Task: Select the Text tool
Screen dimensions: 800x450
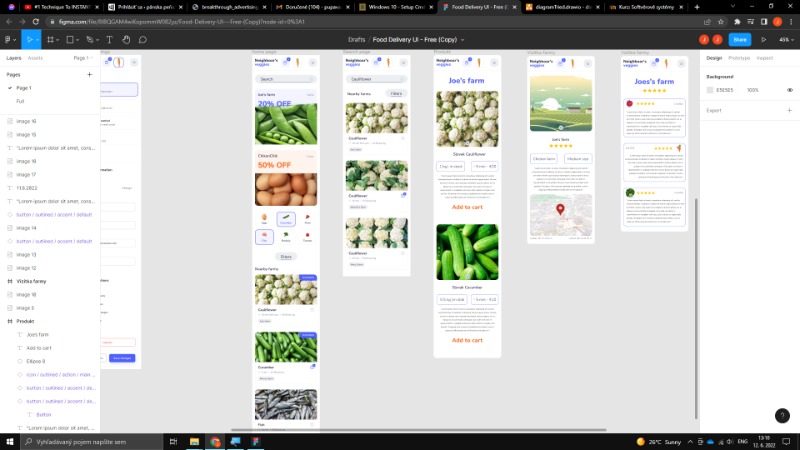Action: [x=109, y=39]
